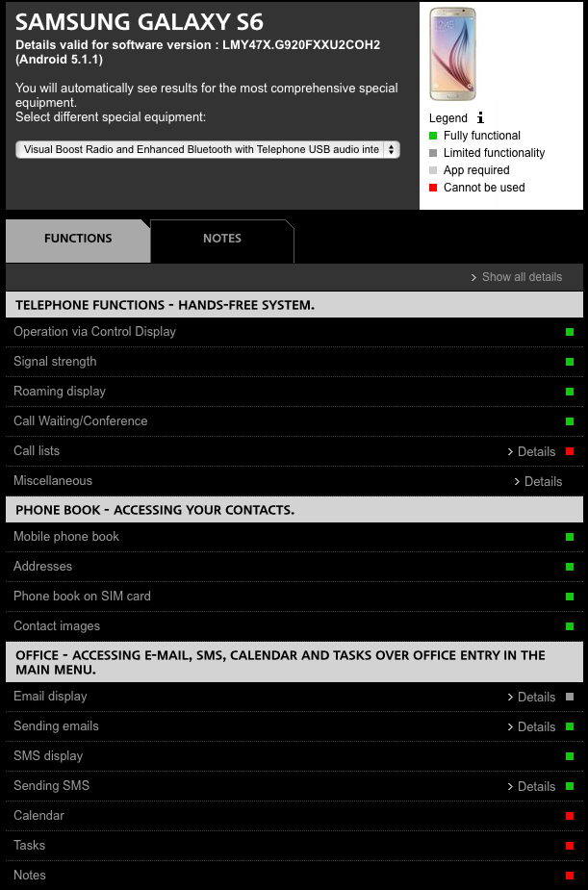Viewport: 588px width, 890px height.
Task: Click Office section header
Action: tap(294, 662)
